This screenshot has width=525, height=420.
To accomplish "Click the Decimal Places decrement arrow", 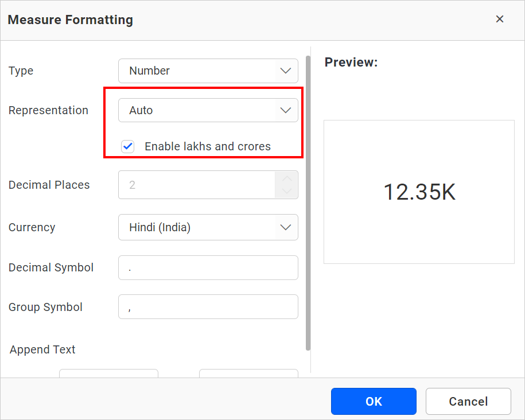I will coord(286,190).
